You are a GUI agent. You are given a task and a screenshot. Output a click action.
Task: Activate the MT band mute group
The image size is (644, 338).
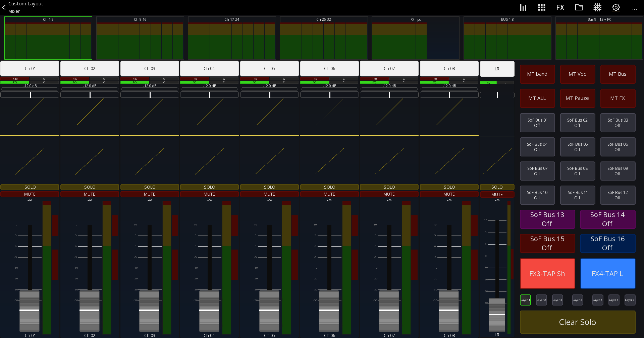pos(537,74)
